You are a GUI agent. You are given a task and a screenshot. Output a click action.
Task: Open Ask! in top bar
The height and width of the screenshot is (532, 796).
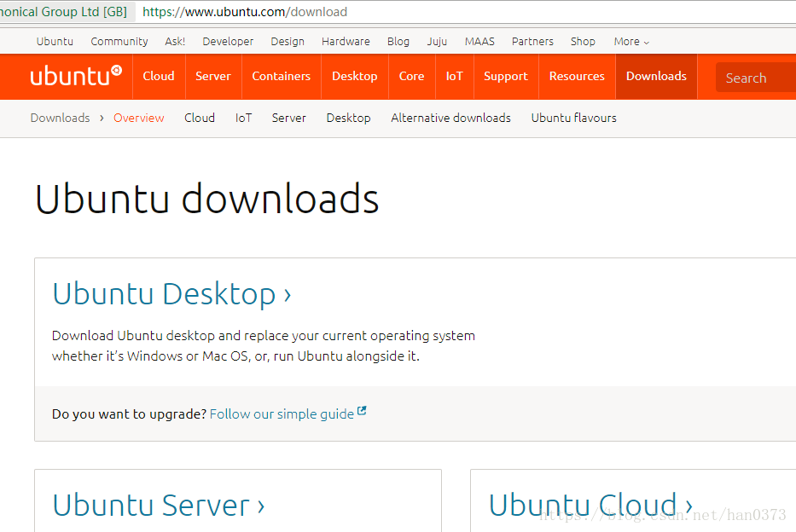coord(175,42)
